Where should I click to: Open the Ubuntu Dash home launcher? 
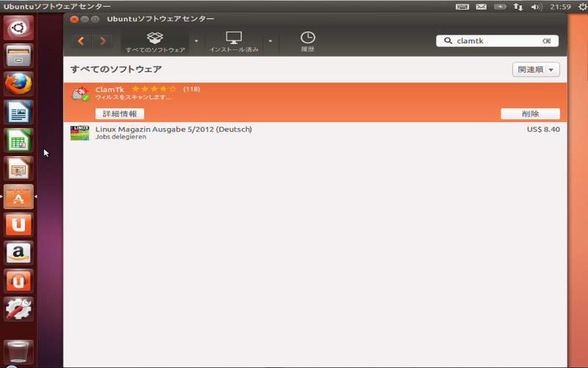(18, 28)
